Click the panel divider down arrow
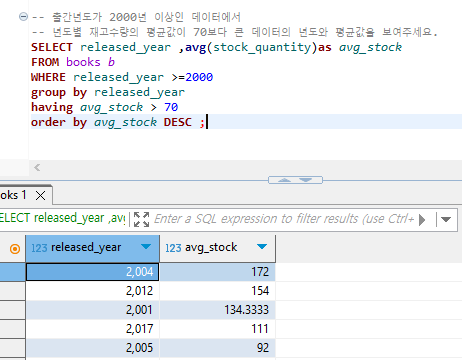The height and width of the screenshot is (360, 462). tap(305, 180)
